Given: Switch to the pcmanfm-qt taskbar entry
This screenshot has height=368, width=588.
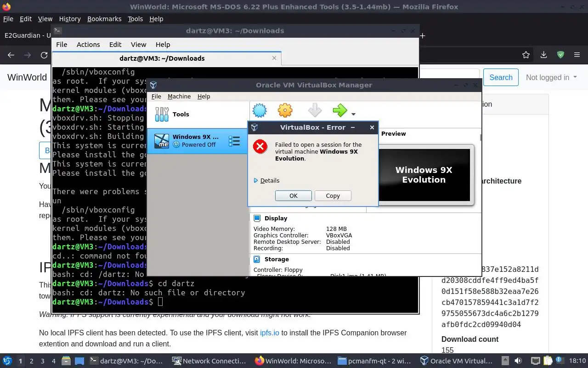Looking at the screenshot, I should coord(374,361).
